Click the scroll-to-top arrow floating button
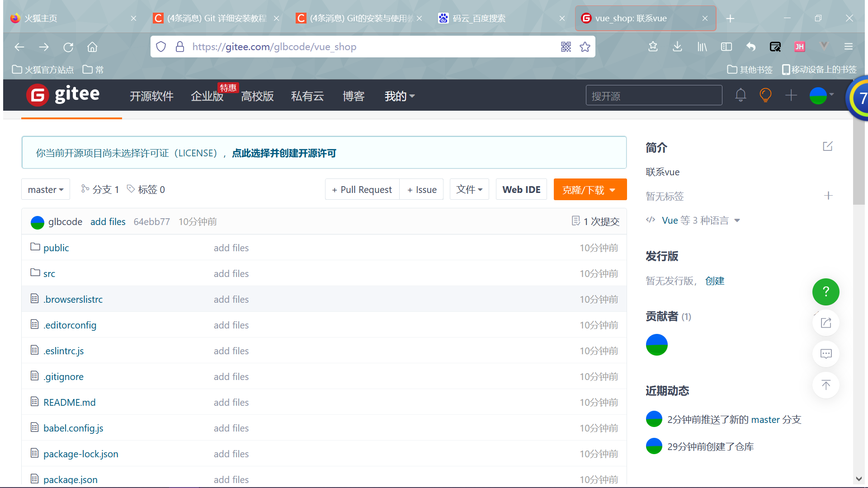Image resolution: width=868 pixels, height=488 pixels. click(x=826, y=385)
